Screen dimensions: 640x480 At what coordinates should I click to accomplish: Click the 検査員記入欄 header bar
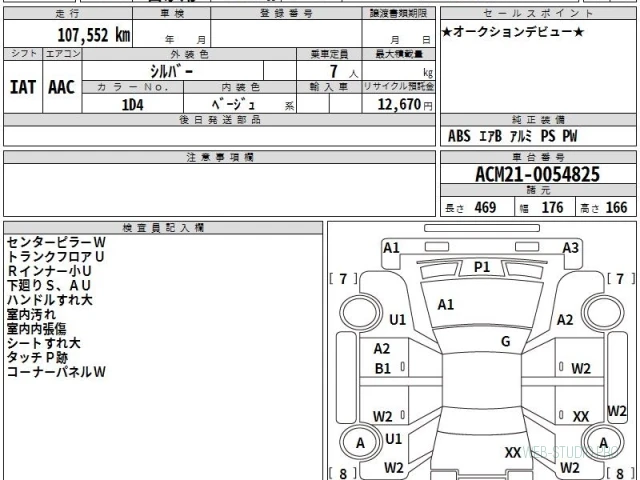(x=163, y=228)
